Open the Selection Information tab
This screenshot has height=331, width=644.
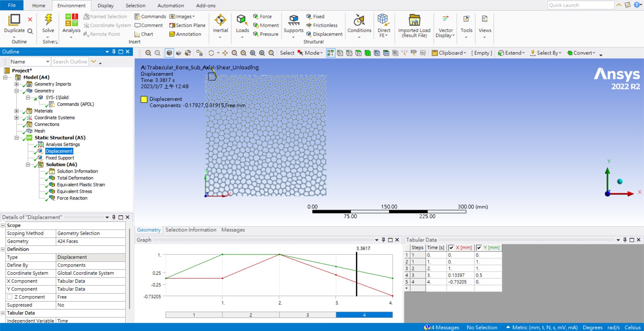tap(191, 230)
